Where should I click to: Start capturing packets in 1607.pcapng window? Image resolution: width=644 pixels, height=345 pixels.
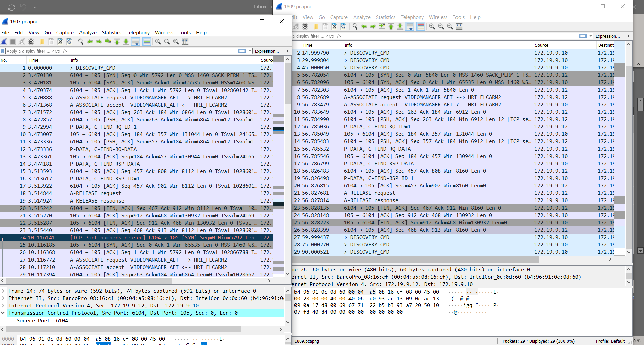tap(4, 42)
